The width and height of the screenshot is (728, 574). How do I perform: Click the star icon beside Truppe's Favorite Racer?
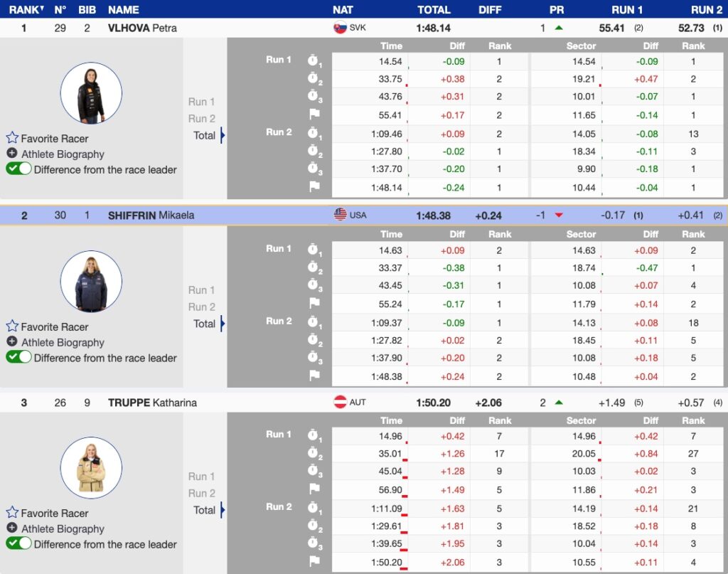(12, 513)
